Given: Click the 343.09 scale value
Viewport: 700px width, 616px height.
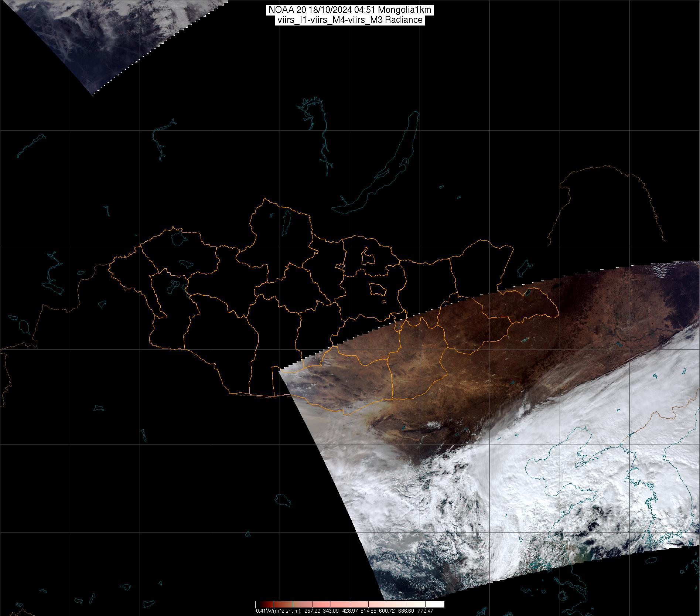Looking at the screenshot, I should (x=331, y=611).
